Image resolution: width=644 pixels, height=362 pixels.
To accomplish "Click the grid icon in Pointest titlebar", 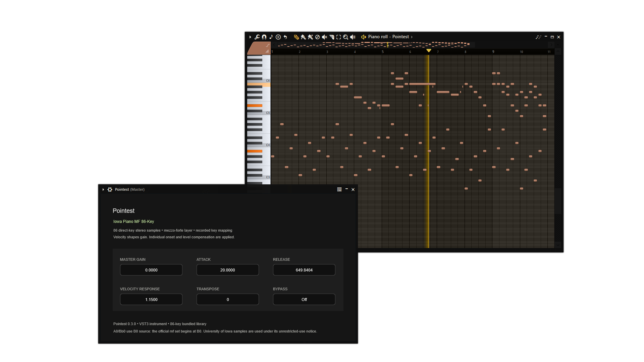I will tap(339, 190).
